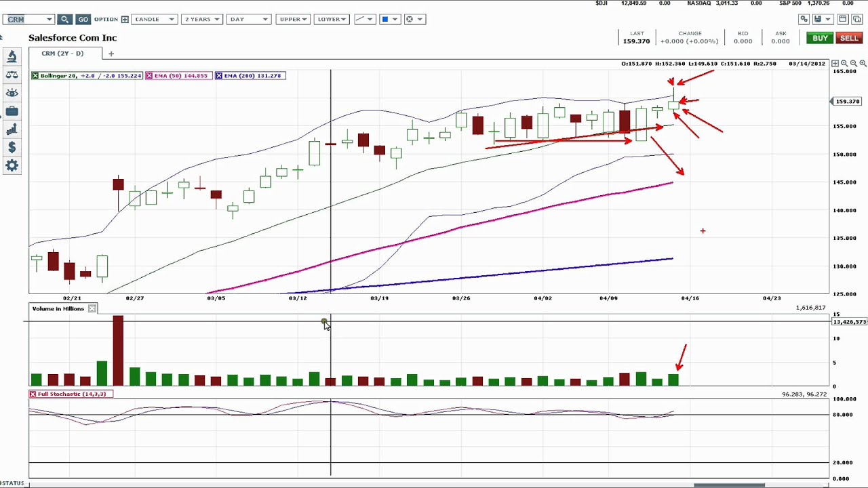The image size is (868, 488).
Task: Click the 03/14/2012 date readout
Action: click(807, 64)
